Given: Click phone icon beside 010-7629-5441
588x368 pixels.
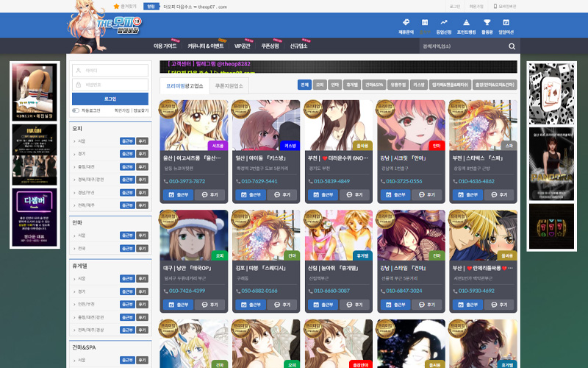Looking at the screenshot, I should 237,181.
